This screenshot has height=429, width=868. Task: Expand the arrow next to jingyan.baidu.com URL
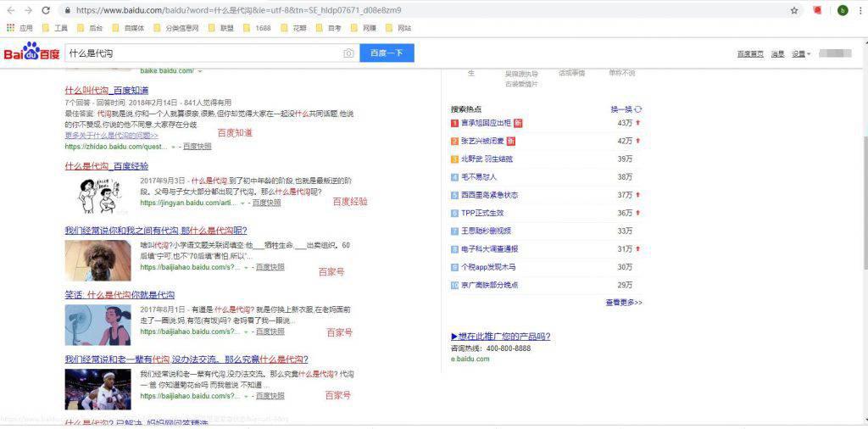click(242, 203)
